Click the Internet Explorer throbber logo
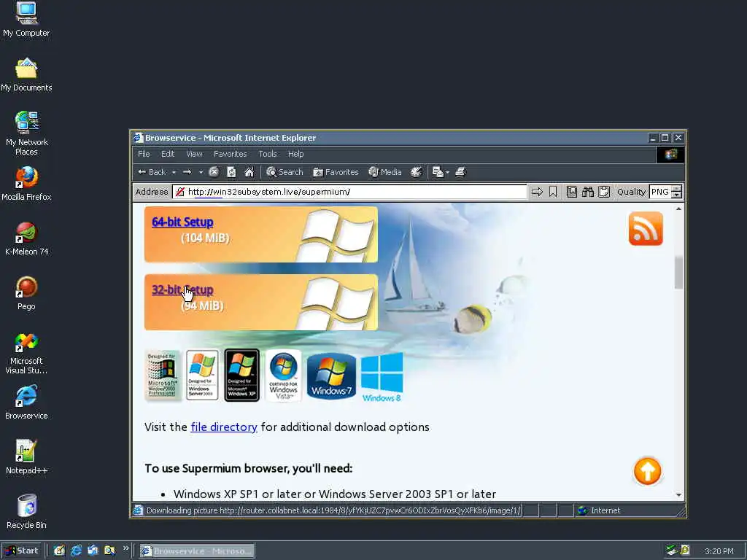 tap(670, 155)
